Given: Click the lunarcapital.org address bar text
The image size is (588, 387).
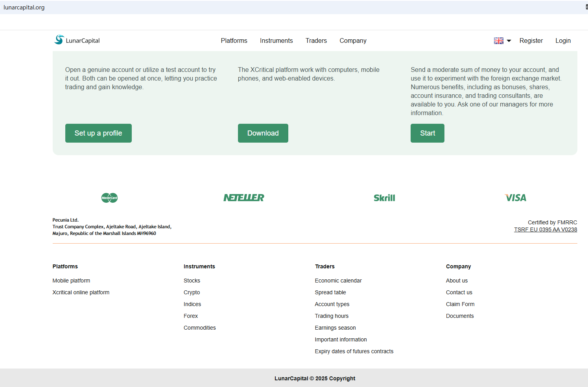Looking at the screenshot, I should coord(24,7).
